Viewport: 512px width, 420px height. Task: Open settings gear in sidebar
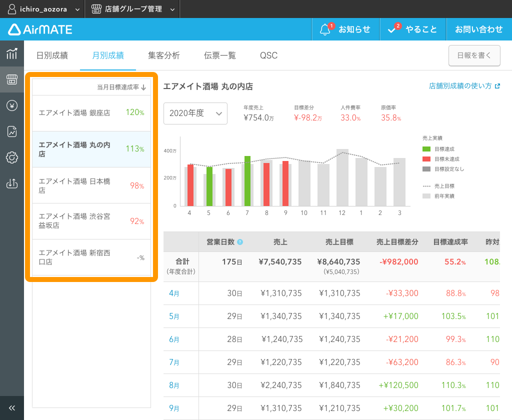pos(12,157)
